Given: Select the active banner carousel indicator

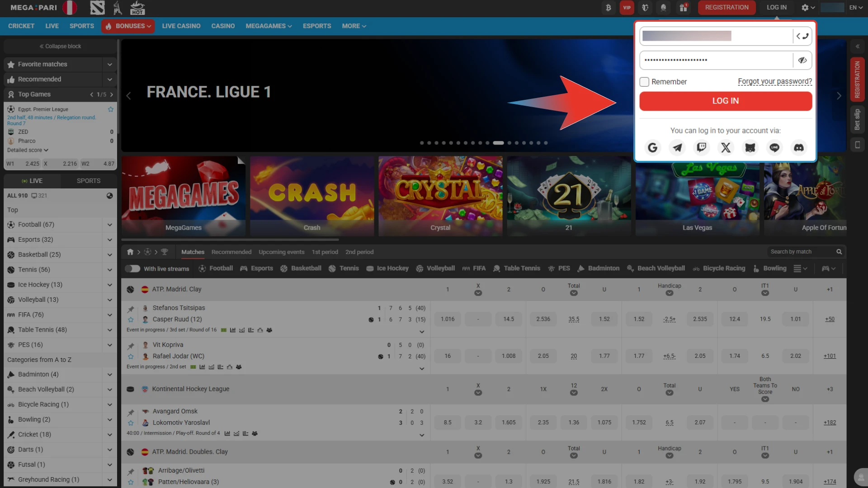Looking at the screenshot, I should [498, 143].
